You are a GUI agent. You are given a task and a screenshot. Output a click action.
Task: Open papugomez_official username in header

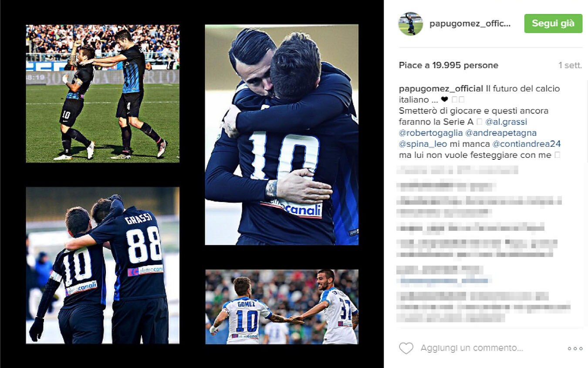click(x=470, y=24)
